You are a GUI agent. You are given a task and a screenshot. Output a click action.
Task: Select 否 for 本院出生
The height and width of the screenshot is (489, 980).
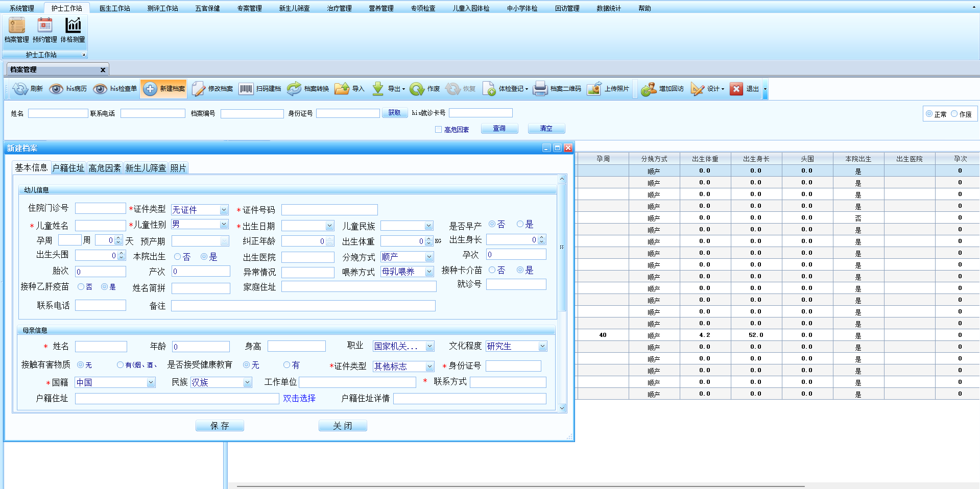(x=177, y=257)
